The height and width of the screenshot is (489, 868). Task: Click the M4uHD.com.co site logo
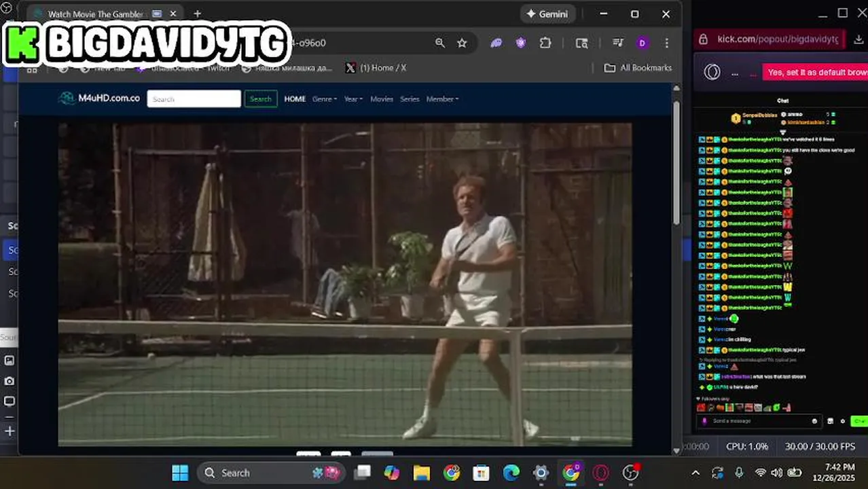[x=99, y=98]
